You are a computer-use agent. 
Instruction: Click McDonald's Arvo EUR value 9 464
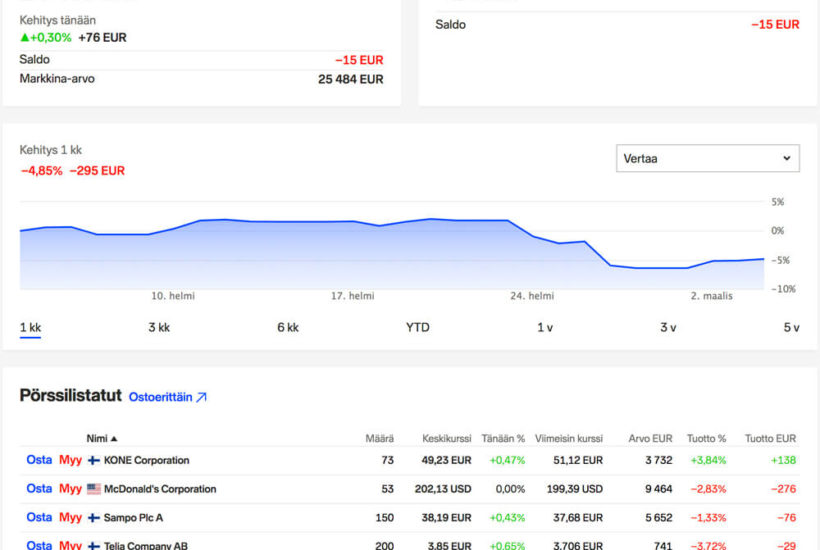pos(658,489)
